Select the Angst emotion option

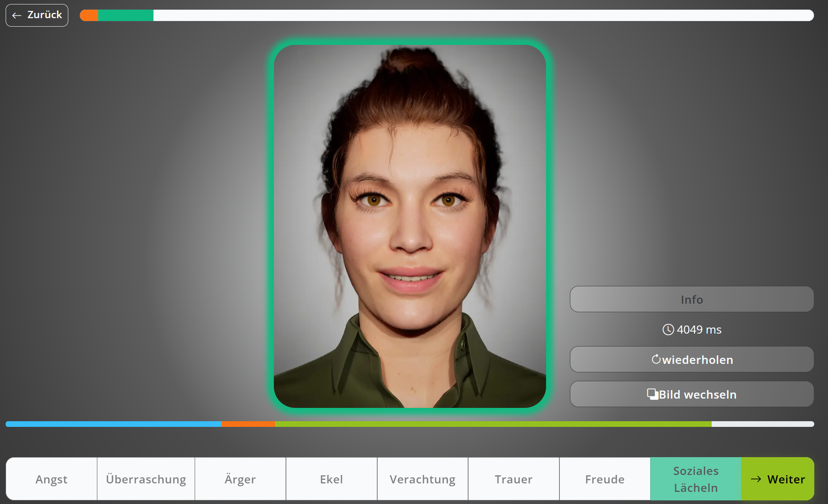click(x=51, y=479)
